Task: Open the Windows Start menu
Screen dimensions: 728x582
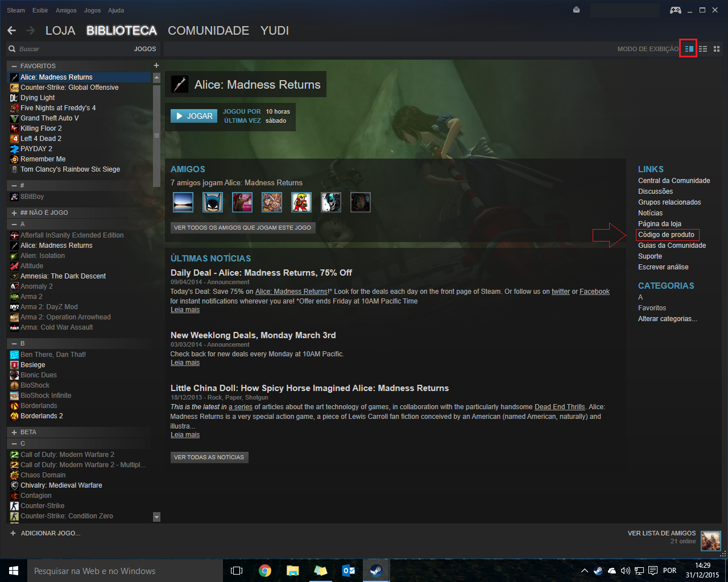Action: tap(14, 571)
